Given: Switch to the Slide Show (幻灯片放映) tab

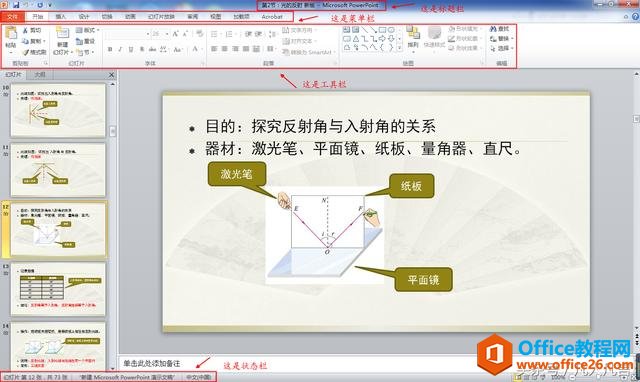Looking at the screenshot, I should click(161, 17).
